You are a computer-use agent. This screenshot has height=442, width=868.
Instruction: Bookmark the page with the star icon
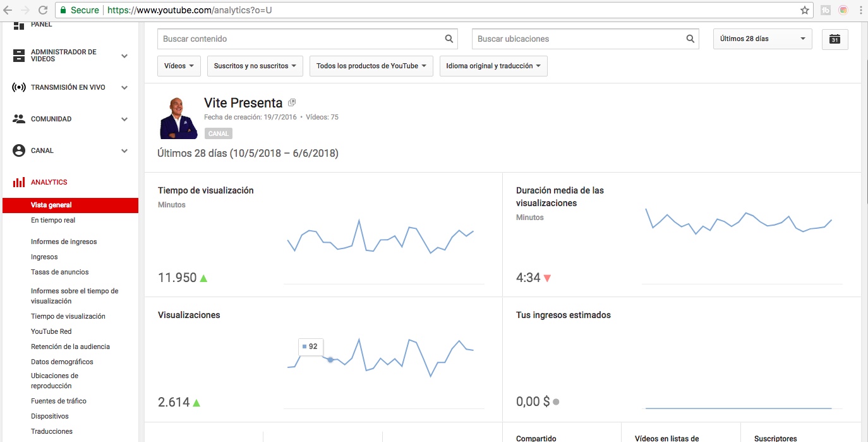(805, 10)
